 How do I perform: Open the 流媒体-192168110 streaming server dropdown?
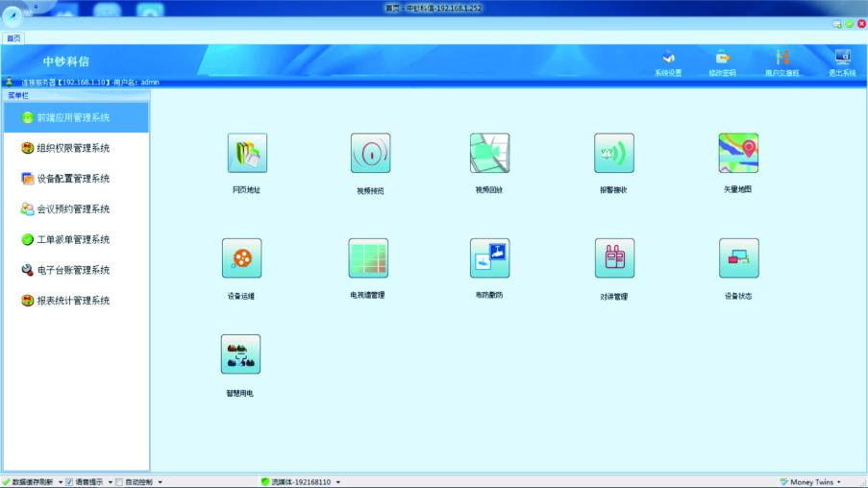coord(338,482)
